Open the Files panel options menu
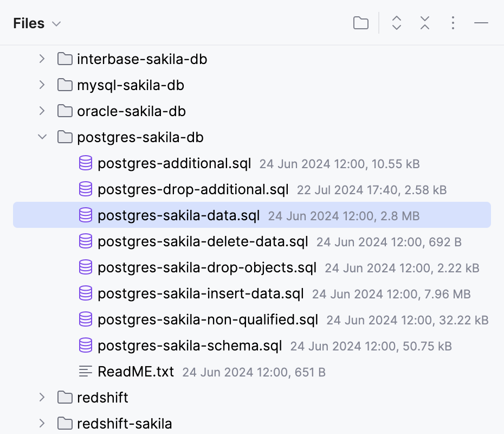Viewport: 504px width, 434px height. (453, 23)
